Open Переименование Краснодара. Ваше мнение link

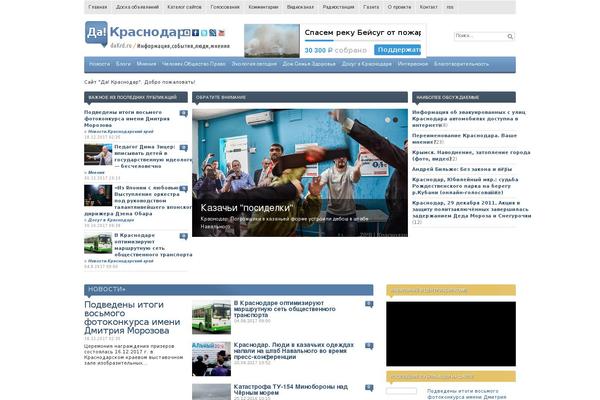coord(465,139)
